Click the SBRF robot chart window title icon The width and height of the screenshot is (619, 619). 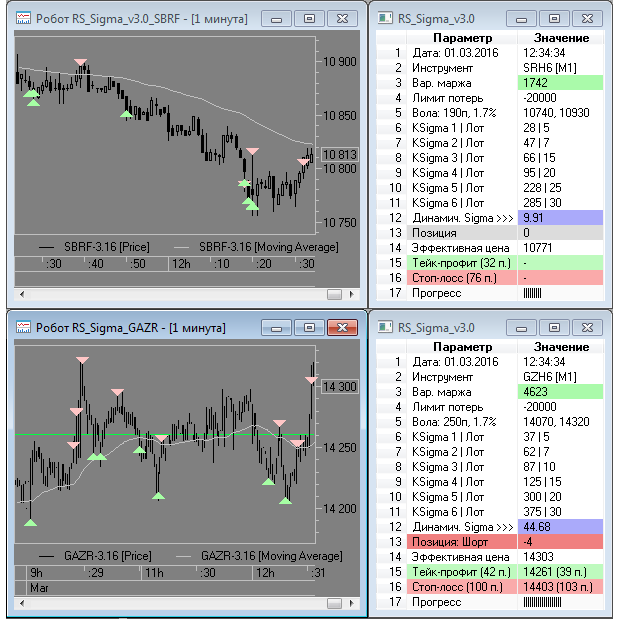tap(22, 18)
